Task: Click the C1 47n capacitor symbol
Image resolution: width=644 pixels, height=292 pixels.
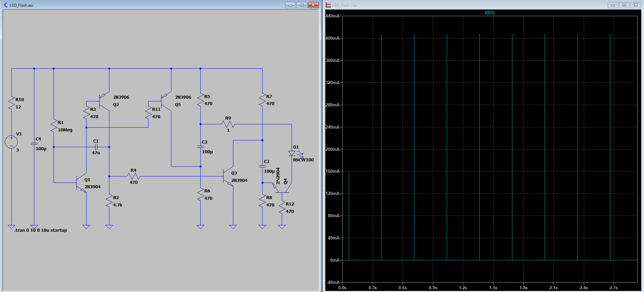Action: pyautogui.click(x=96, y=147)
